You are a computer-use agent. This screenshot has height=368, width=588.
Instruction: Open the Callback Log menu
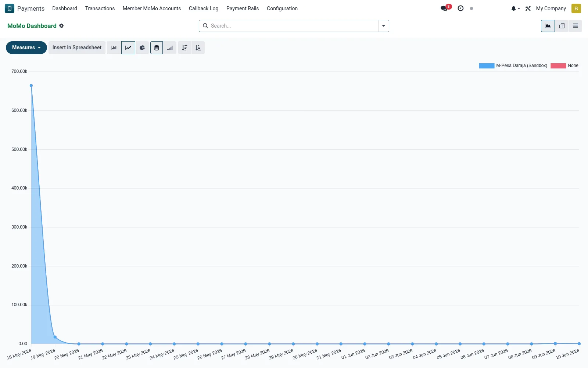[204, 8]
